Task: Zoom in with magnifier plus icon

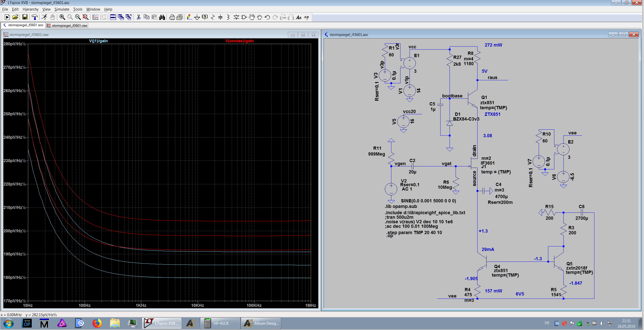Action: click(x=62, y=17)
